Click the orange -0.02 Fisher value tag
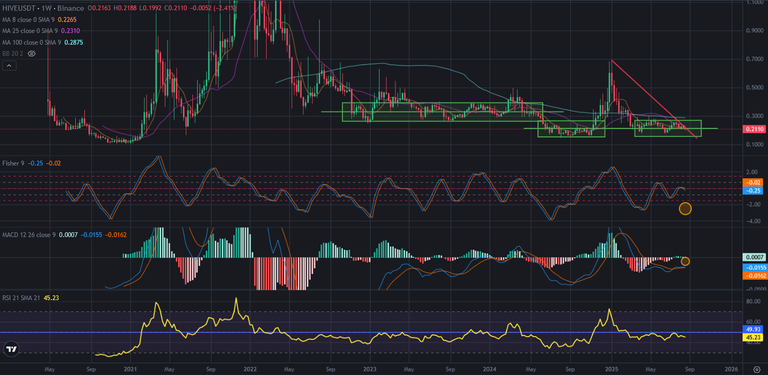Viewport: 768px width, 375px height. 752,182
